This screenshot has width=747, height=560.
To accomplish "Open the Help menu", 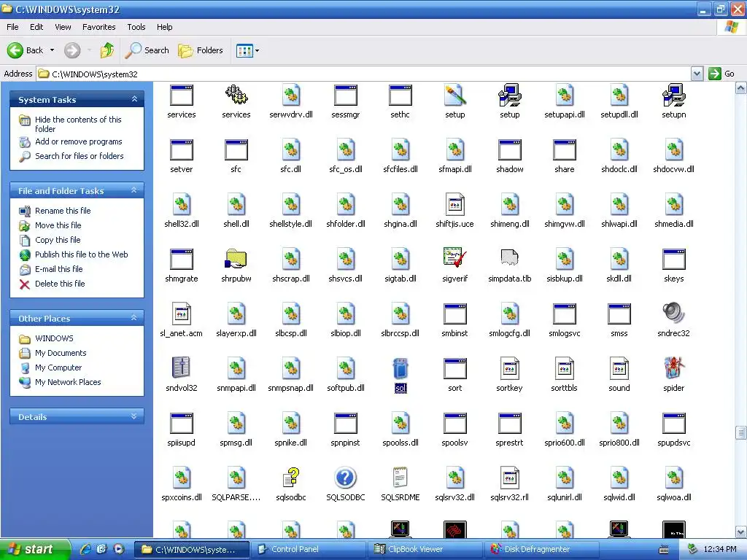I will 164,27.
